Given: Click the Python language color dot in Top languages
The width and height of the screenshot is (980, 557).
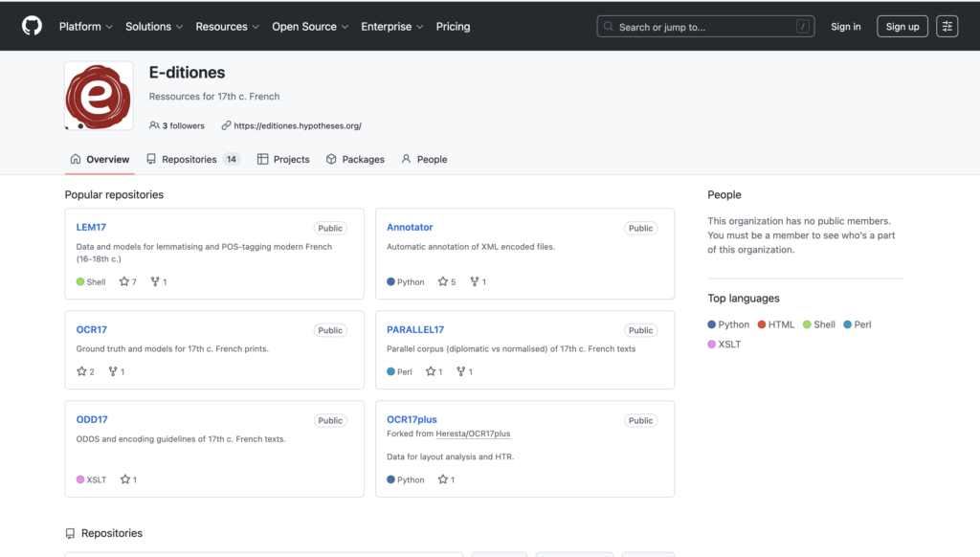Looking at the screenshot, I should (712, 324).
